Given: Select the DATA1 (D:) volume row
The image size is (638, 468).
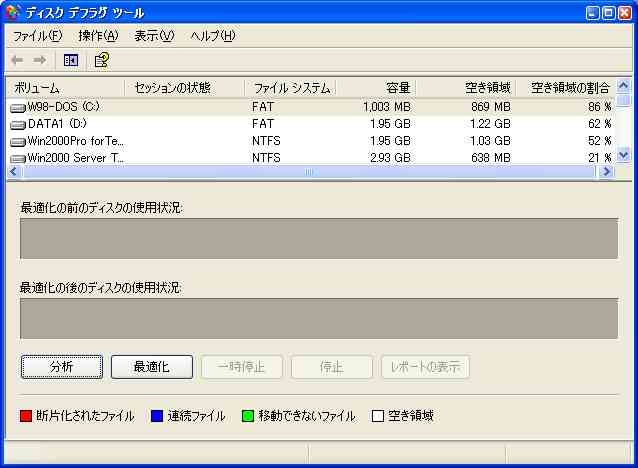Looking at the screenshot, I should pos(311,124).
